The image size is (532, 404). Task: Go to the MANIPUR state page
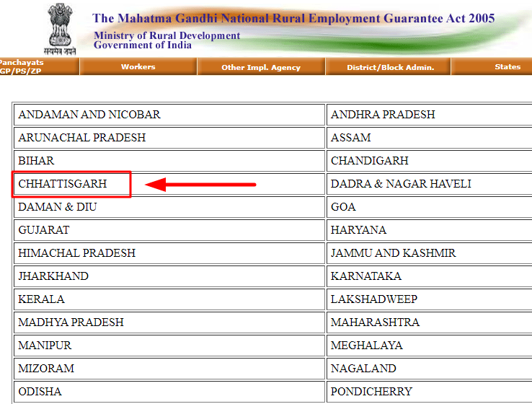coord(45,346)
